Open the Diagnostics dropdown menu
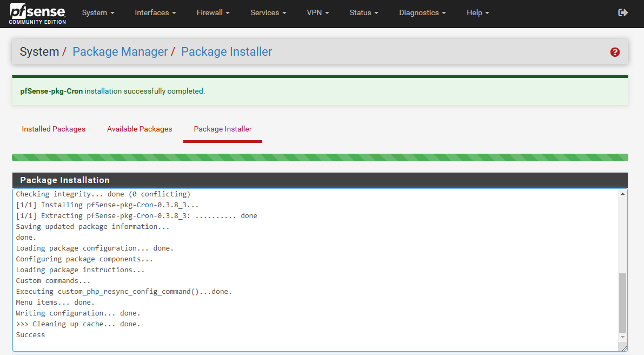The image size is (644, 355). 423,13
